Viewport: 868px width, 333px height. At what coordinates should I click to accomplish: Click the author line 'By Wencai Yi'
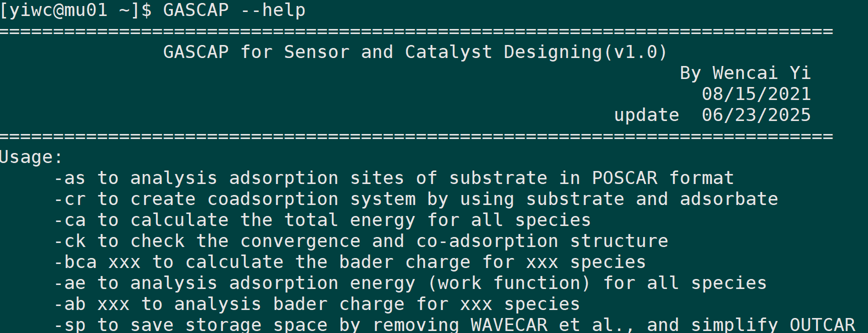coord(745,73)
